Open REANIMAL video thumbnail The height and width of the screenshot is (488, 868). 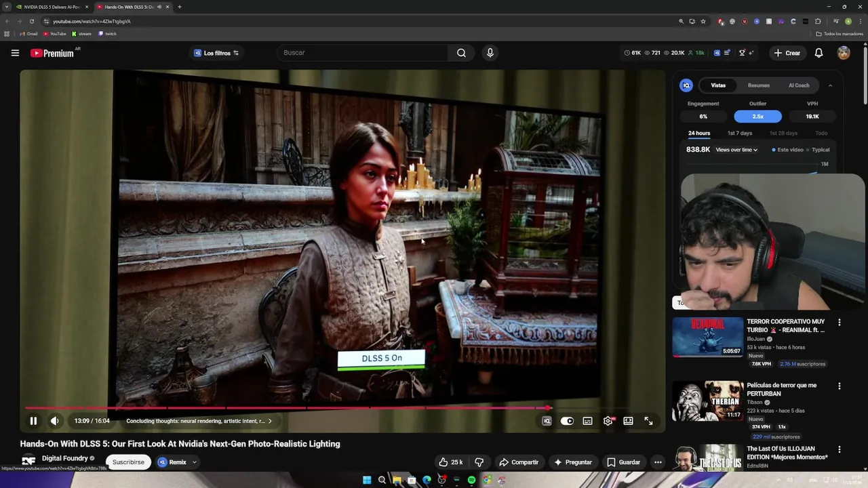point(708,337)
